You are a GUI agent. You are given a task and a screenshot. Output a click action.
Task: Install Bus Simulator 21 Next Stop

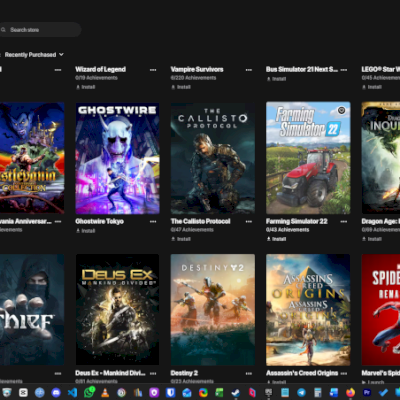276,79
